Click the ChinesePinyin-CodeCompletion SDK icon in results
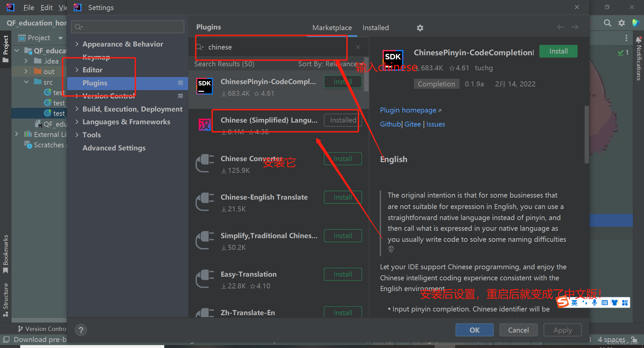Screen dimensions: 644x348 (205, 86)
